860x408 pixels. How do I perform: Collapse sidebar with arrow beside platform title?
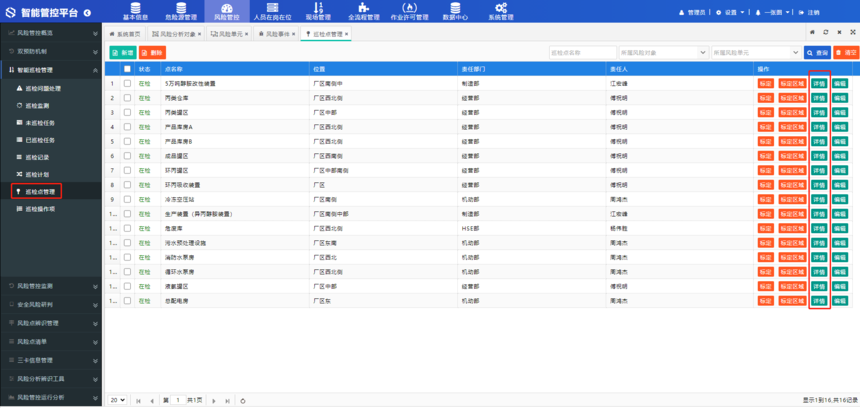(x=86, y=12)
